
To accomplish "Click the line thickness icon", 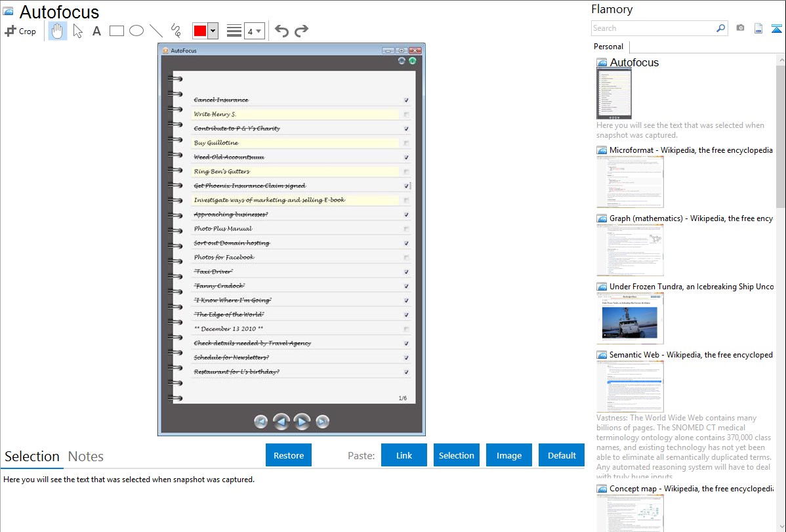I will click(x=234, y=31).
